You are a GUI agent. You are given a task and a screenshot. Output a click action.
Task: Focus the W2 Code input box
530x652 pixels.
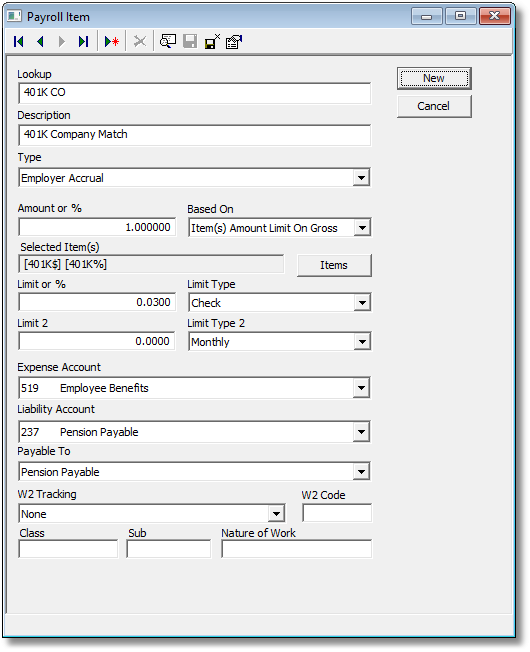(x=337, y=513)
